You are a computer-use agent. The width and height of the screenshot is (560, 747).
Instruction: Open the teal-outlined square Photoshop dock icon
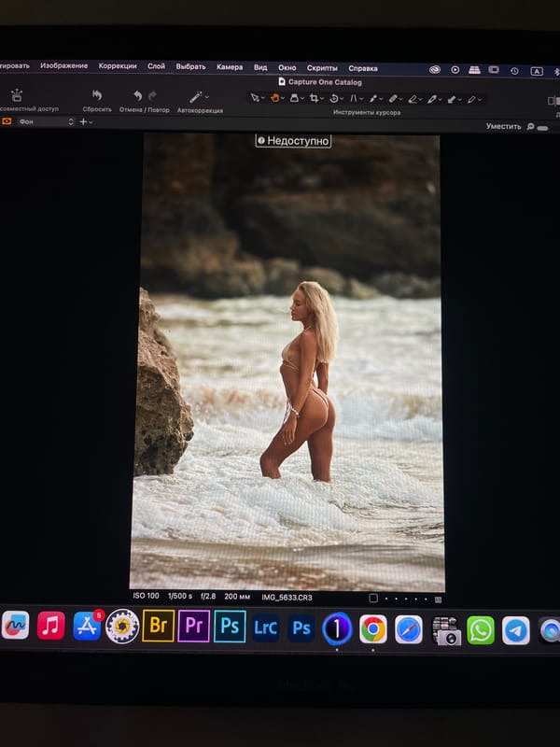pos(230,627)
